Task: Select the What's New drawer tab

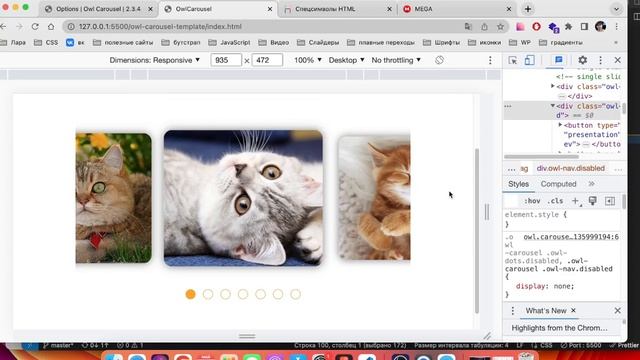Action: point(546,311)
